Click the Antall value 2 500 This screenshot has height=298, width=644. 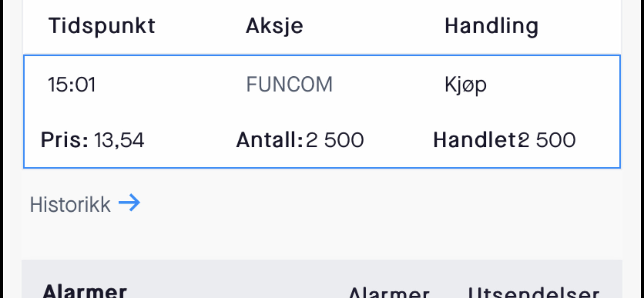pos(335,140)
